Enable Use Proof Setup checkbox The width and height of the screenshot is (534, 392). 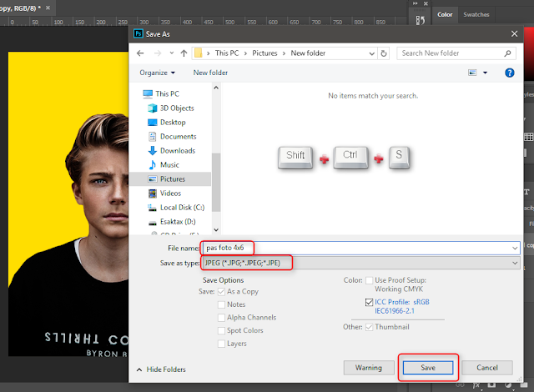click(369, 280)
